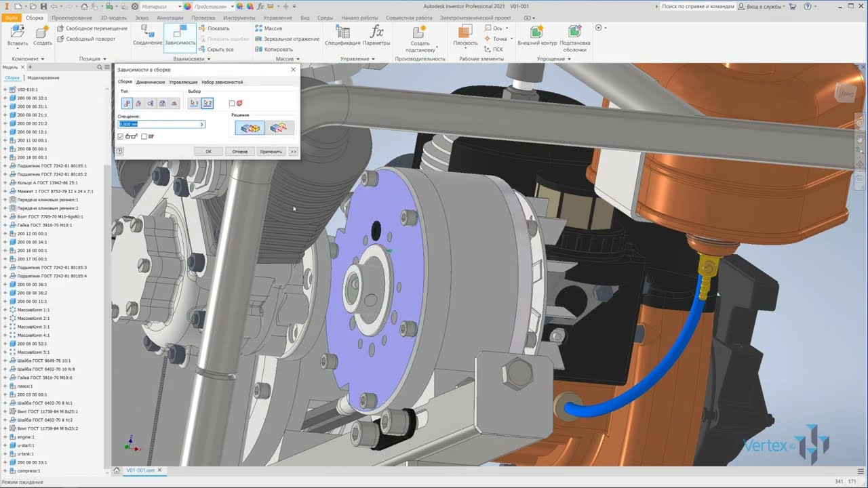Select the Symmetry constraint type icon
The height and width of the screenshot is (488, 868).
[x=174, y=104]
